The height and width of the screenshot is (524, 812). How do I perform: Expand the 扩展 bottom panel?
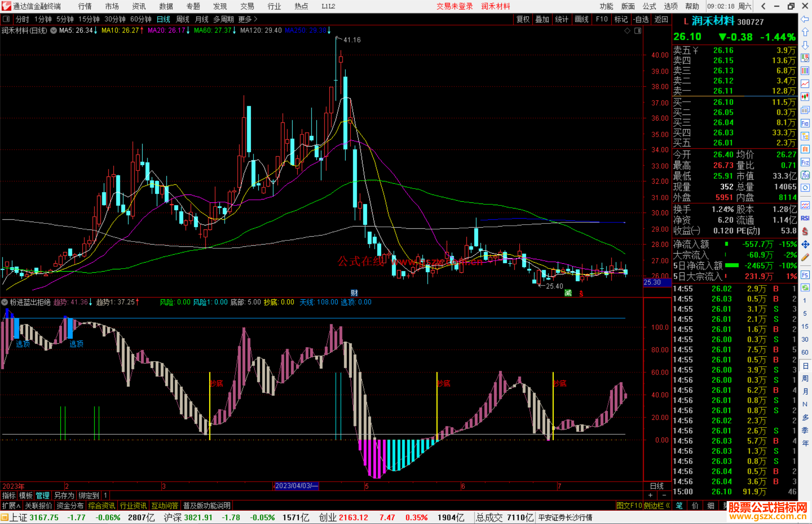click(11, 506)
